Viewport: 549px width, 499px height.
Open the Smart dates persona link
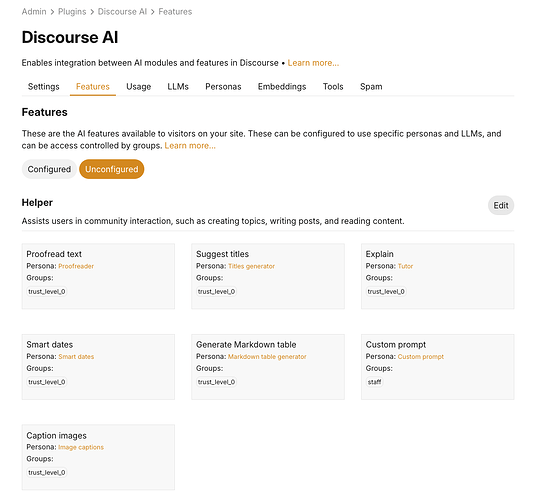point(76,357)
